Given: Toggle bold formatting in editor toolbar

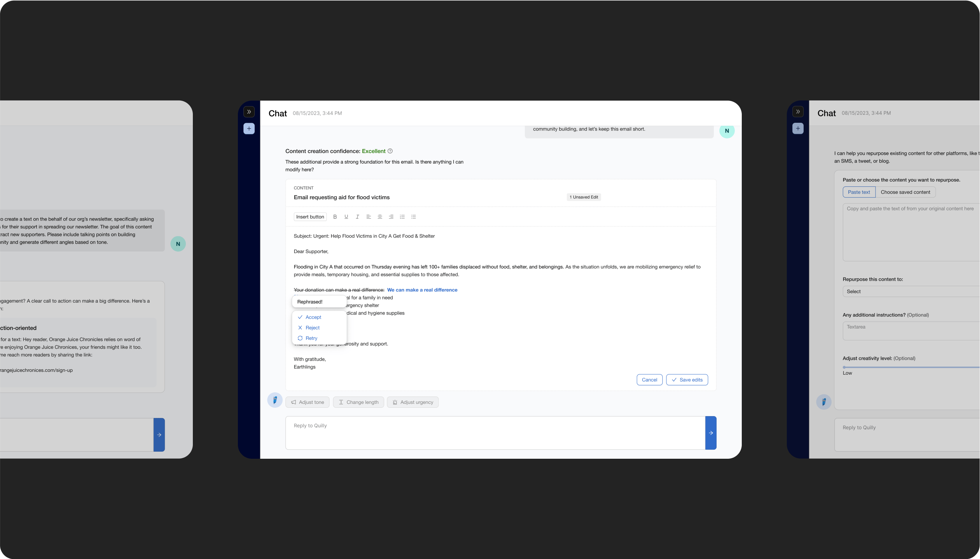Looking at the screenshot, I should [x=335, y=217].
